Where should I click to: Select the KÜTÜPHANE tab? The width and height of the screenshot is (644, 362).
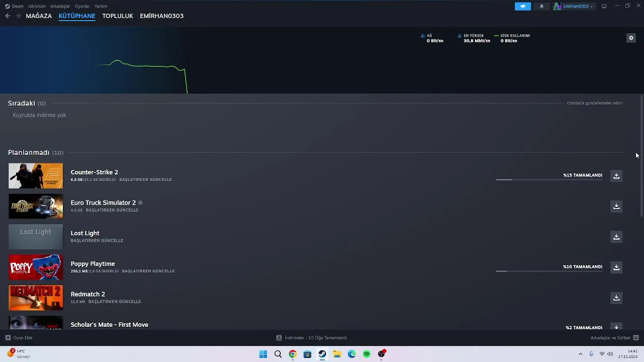(77, 16)
